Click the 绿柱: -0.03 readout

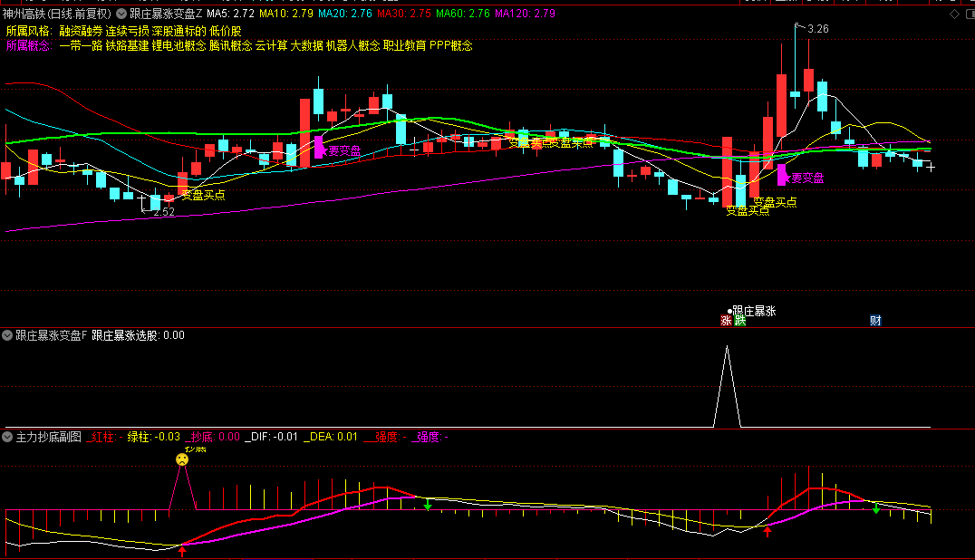tap(153, 437)
